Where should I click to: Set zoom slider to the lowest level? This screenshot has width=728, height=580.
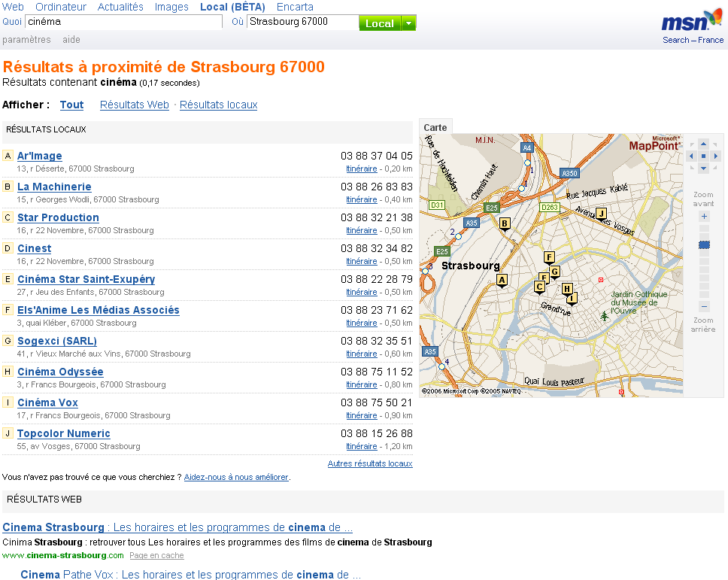point(704,294)
